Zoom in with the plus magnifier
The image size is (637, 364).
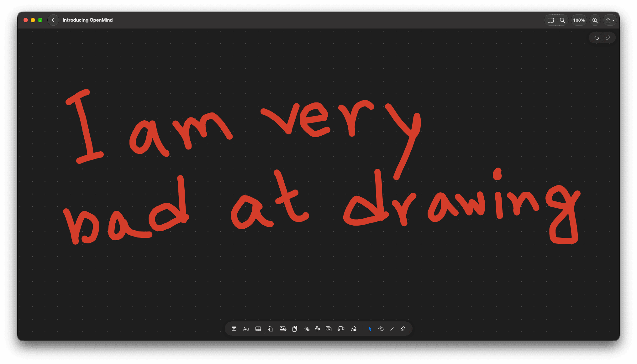pyautogui.click(x=595, y=20)
